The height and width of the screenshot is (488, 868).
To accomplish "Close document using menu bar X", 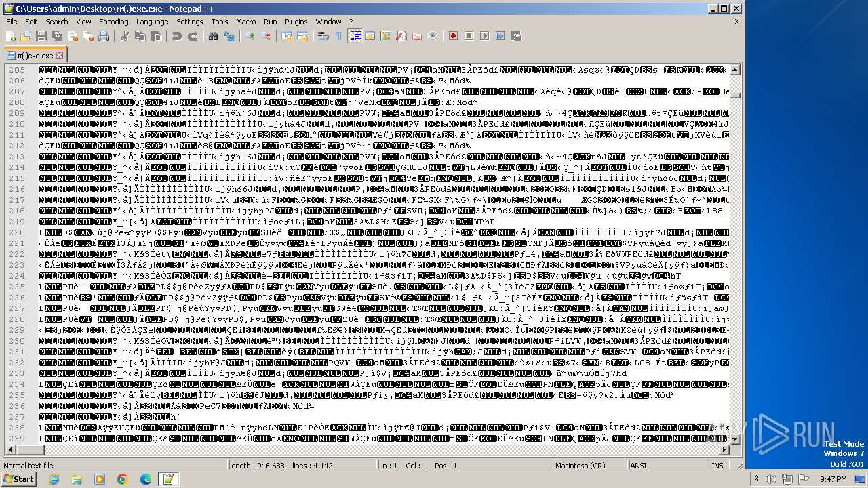I will click(x=736, y=22).
